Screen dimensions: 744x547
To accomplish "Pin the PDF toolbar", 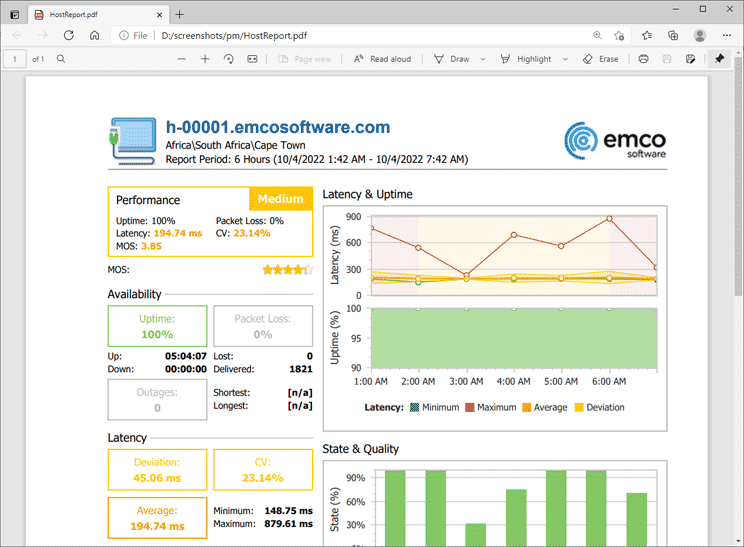I will 719,59.
